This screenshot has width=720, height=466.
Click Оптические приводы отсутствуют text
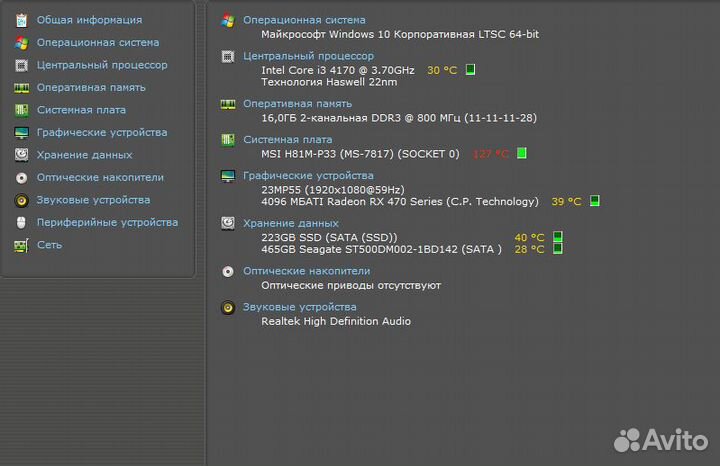pos(351,286)
